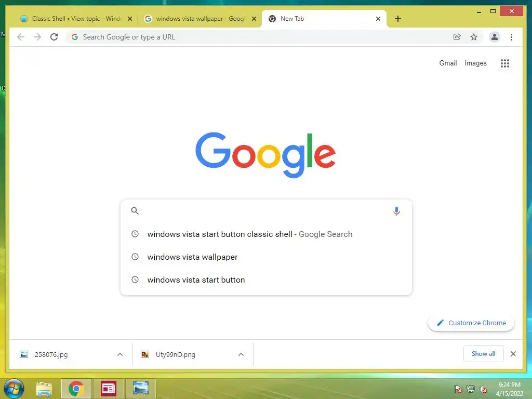
Task: Click the share this page icon
Action: tap(457, 37)
